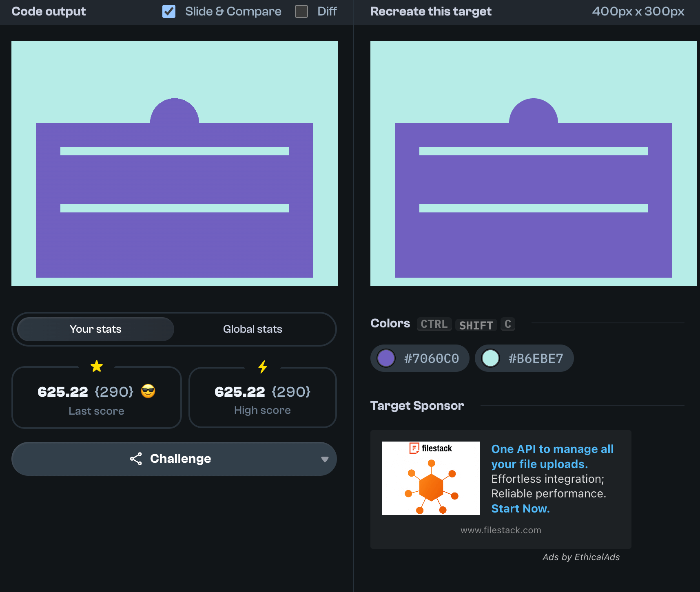Expand the Challenge dropdown arrow

coord(325,459)
